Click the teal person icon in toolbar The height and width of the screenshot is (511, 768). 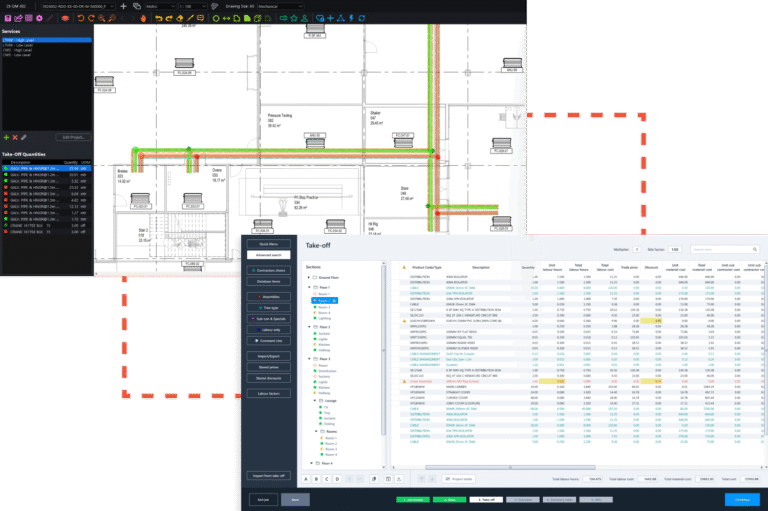coord(304,18)
